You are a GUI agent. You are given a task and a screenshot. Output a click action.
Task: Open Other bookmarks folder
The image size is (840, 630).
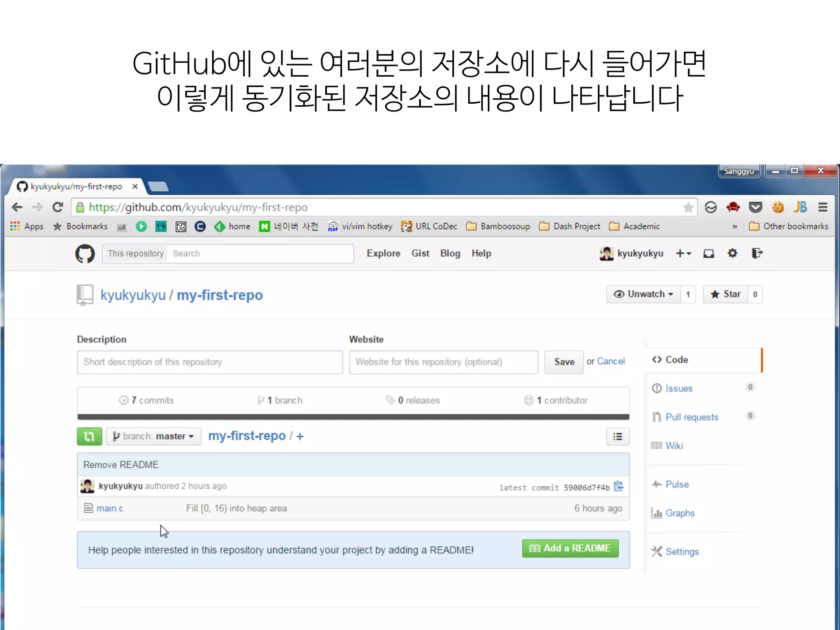tap(788, 226)
